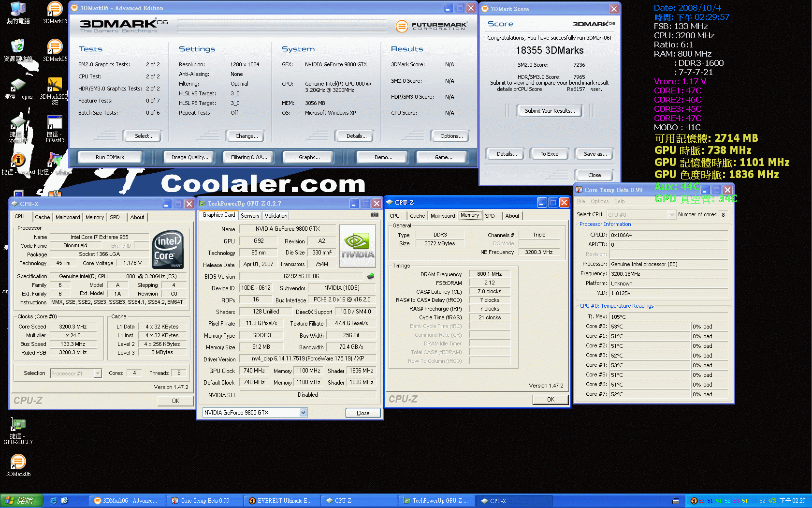Click Options... under Results
Screen dimensions: 812x508
click(451, 136)
